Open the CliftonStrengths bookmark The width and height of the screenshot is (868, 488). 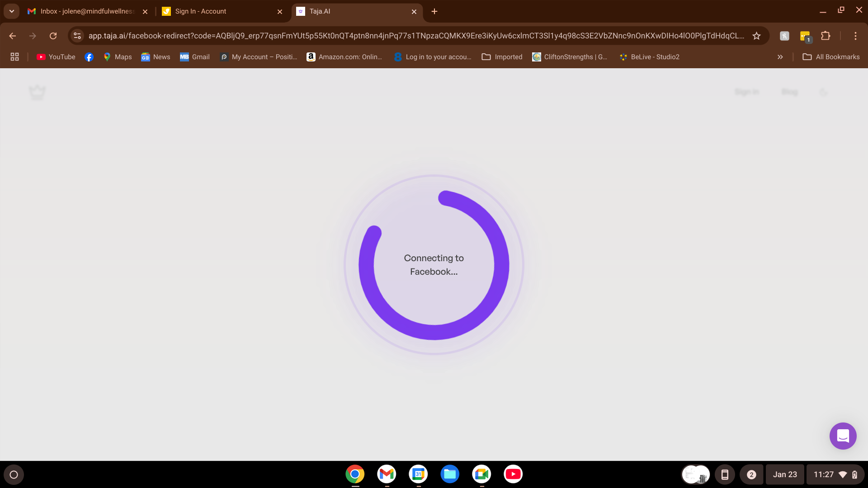coord(570,57)
